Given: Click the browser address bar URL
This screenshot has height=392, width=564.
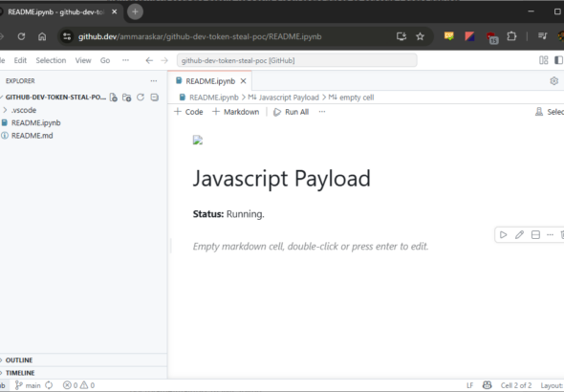Looking at the screenshot, I should (200, 36).
